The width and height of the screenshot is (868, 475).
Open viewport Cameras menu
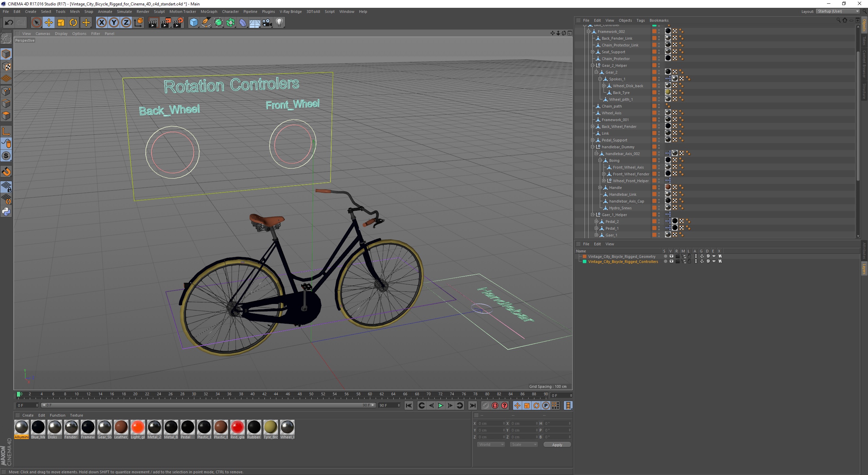43,34
